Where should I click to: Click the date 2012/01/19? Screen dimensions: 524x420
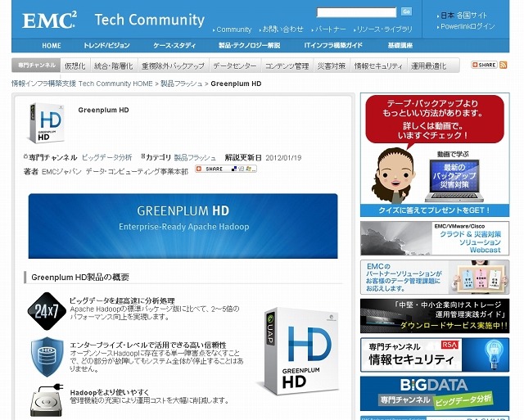point(283,158)
